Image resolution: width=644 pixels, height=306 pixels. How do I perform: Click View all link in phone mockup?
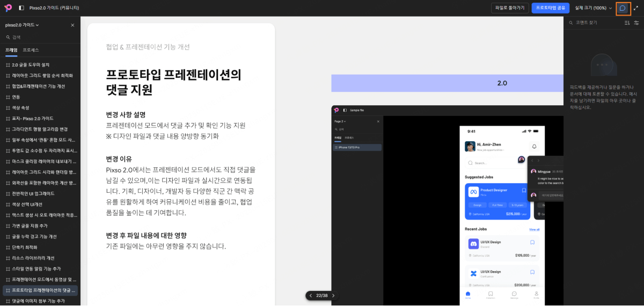point(534,229)
